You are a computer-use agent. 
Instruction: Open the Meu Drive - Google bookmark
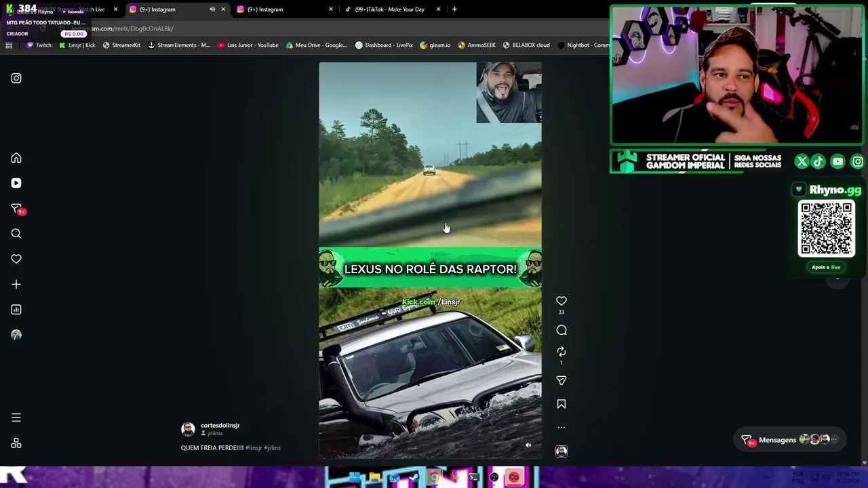317,45
